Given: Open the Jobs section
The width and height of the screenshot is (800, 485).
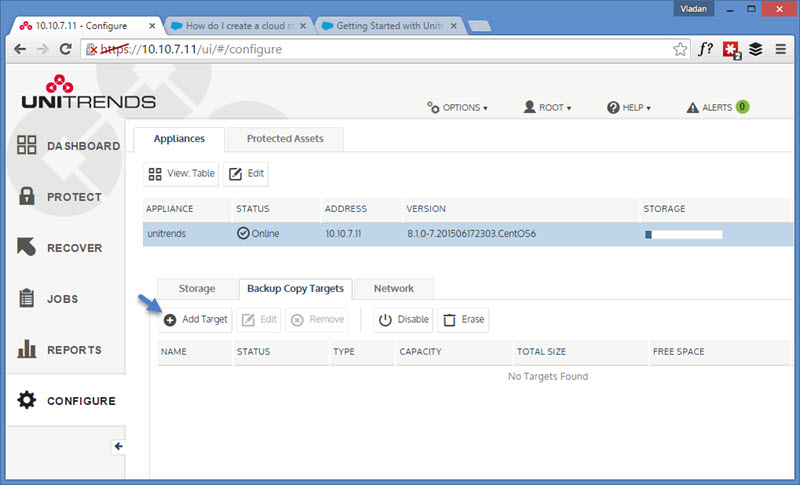Looking at the screenshot, I should click(x=48, y=298).
